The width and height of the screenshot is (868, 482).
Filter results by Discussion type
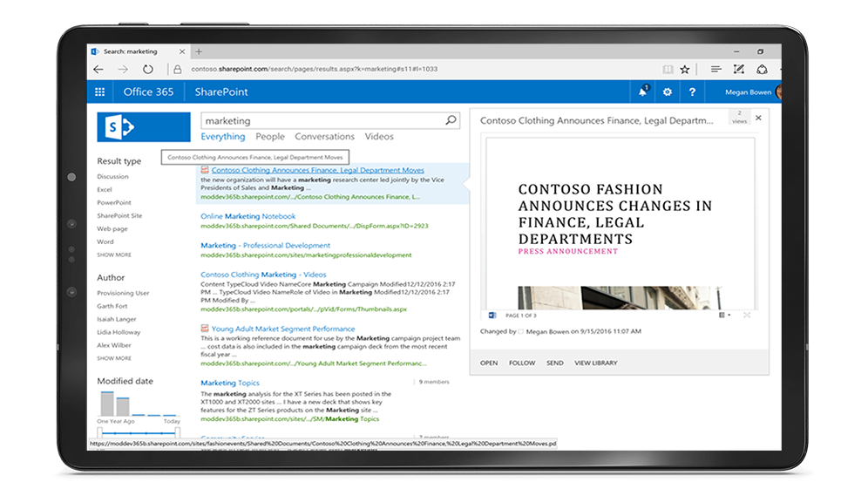tap(112, 177)
